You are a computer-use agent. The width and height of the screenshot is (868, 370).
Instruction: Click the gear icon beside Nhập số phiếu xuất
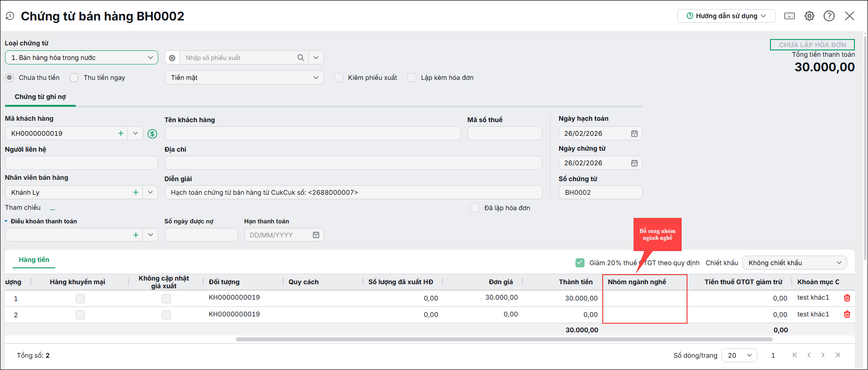pos(172,58)
